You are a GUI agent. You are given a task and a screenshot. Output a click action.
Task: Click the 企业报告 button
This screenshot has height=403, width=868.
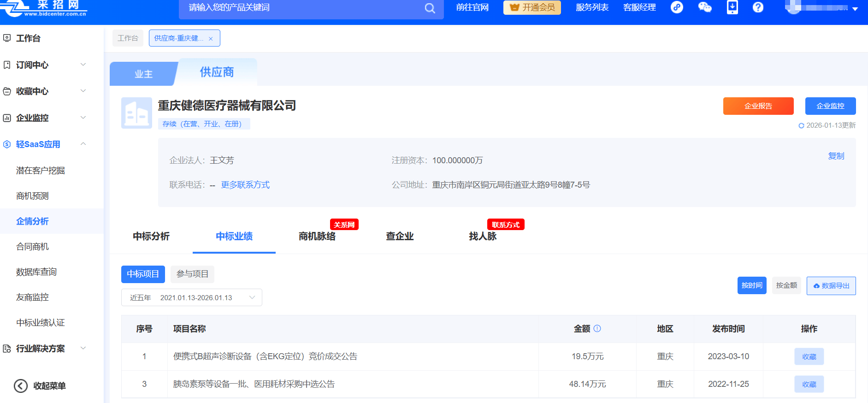pyautogui.click(x=758, y=106)
